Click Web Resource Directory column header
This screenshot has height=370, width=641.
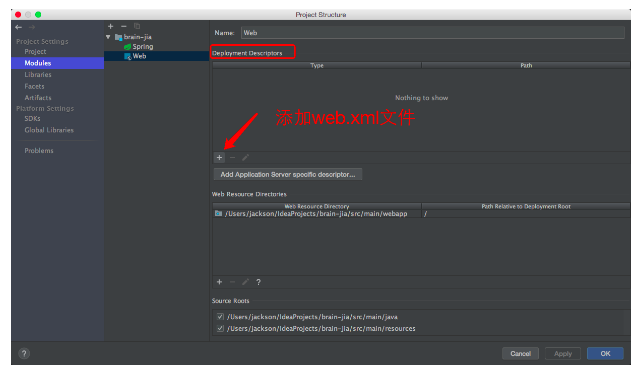click(317, 206)
